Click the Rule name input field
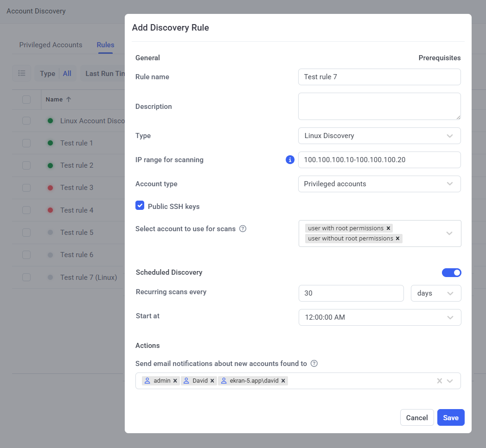 click(x=379, y=77)
